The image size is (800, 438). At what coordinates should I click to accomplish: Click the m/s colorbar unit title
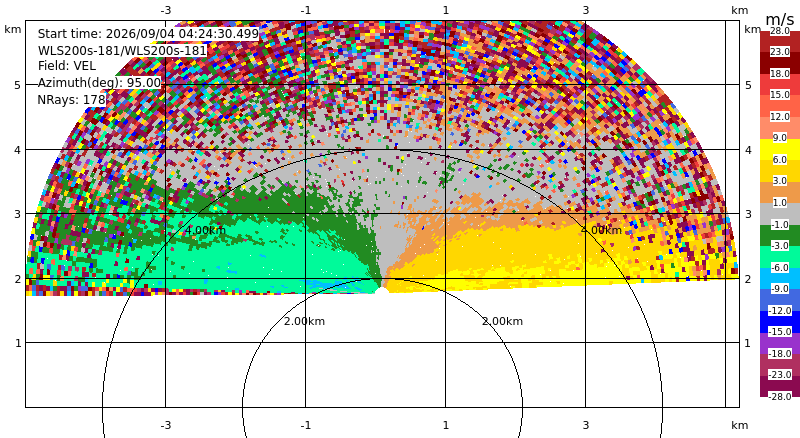pyautogui.click(x=780, y=19)
